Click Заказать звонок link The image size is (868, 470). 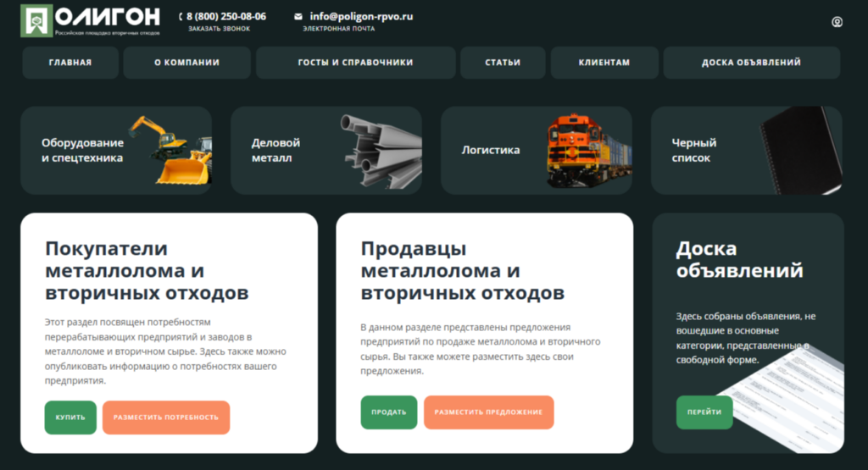click(x=220, y=29)
